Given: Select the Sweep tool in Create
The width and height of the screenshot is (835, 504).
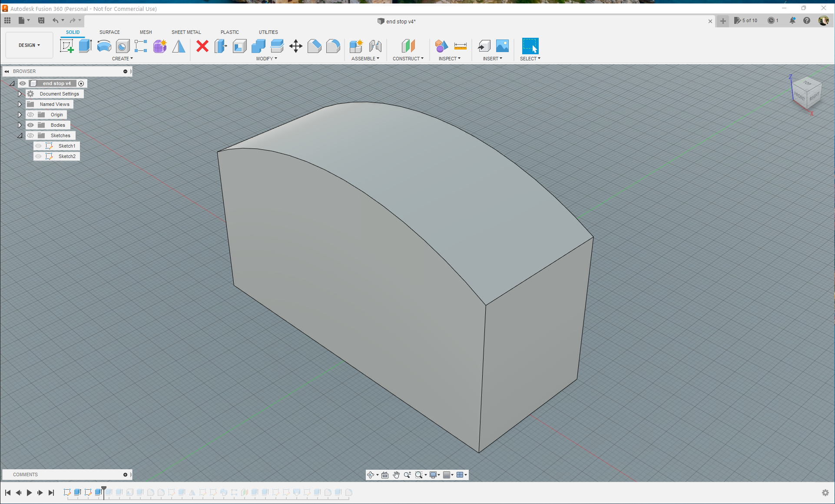Looking at the screenshot, I should pos(104,46).
